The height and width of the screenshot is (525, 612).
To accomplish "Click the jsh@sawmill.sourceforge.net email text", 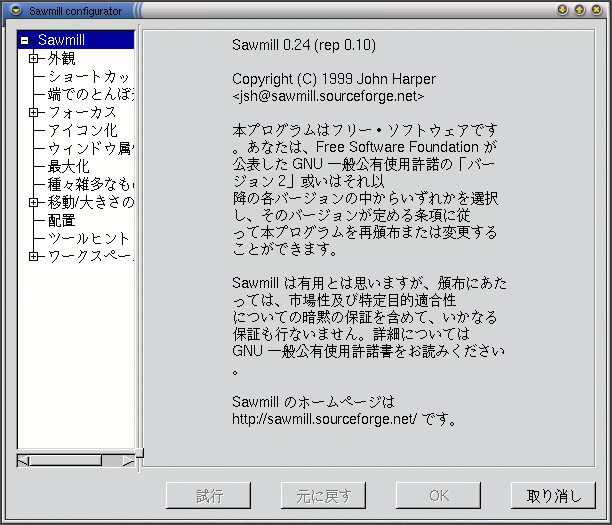I will click(328, 96).
